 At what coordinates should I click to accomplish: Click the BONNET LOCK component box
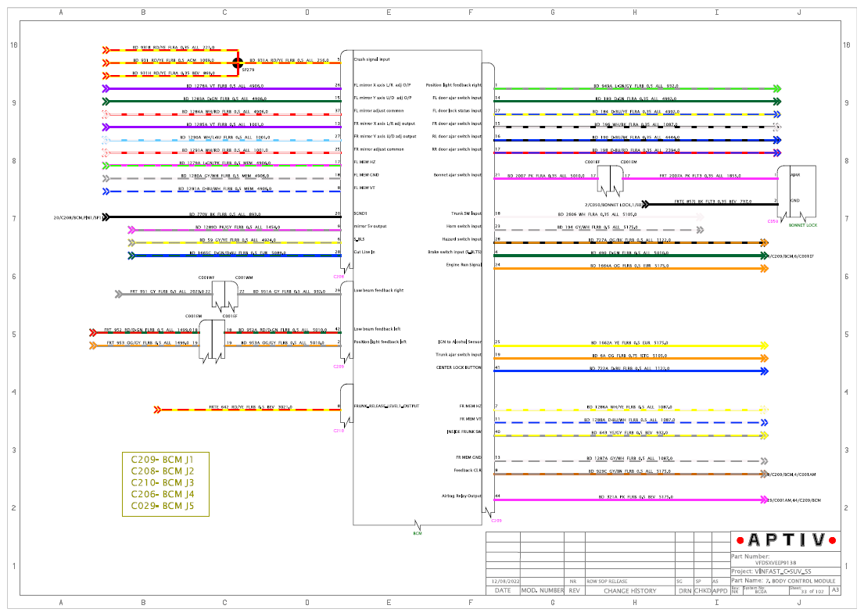[796, 193]
